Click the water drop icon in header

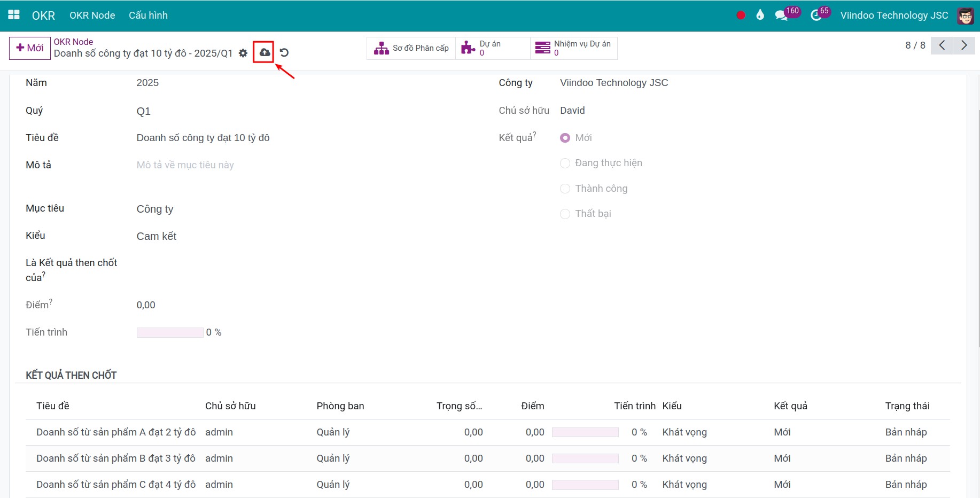760,15
